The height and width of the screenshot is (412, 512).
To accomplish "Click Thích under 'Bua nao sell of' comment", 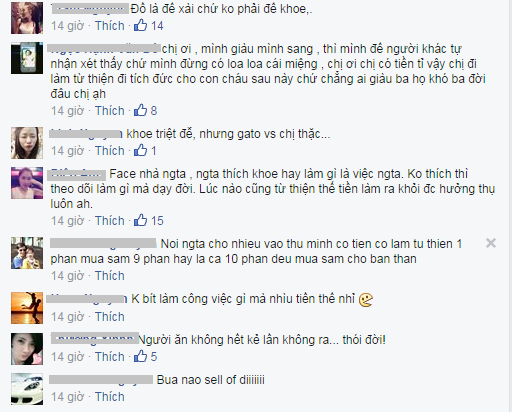I will 110,397.
